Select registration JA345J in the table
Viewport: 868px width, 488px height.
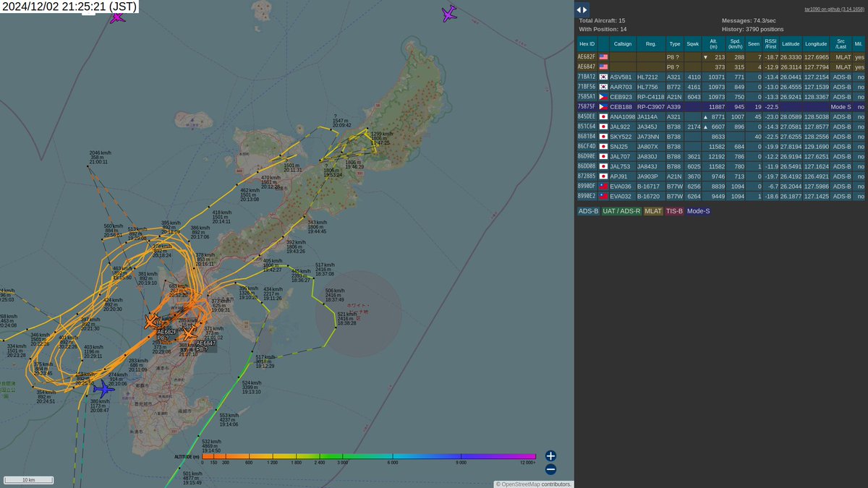pos(647,127)
